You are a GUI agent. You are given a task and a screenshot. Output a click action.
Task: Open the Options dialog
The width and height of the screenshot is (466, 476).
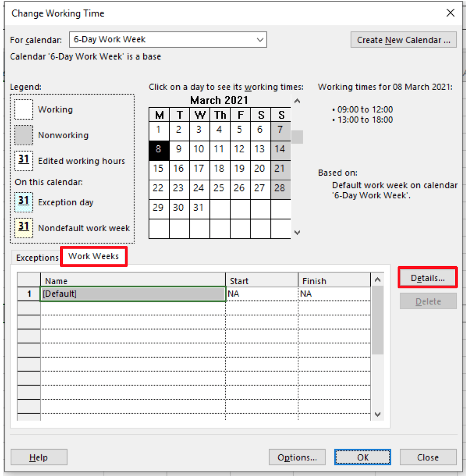297,457
